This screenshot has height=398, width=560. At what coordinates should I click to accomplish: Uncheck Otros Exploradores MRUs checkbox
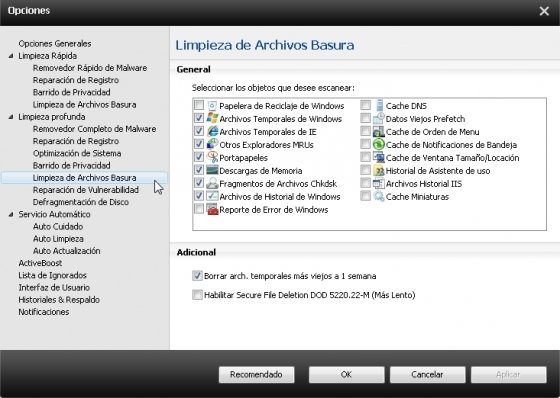tap(199, 144)
